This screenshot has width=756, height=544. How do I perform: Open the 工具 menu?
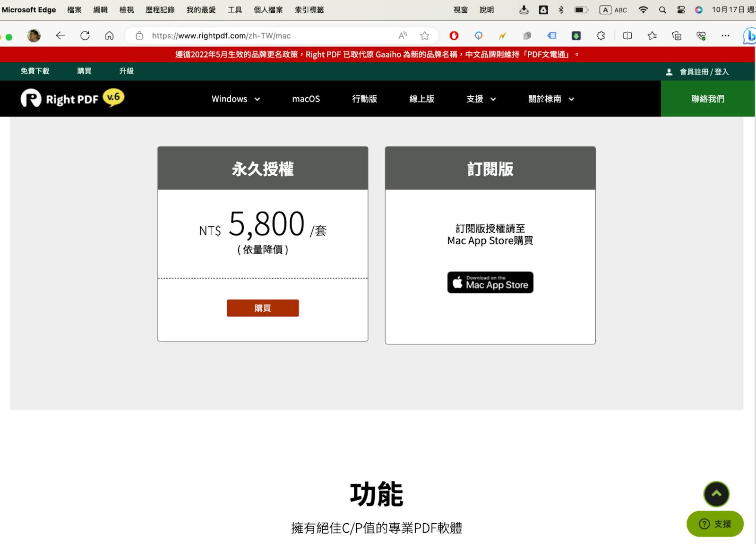click(235, 9)
